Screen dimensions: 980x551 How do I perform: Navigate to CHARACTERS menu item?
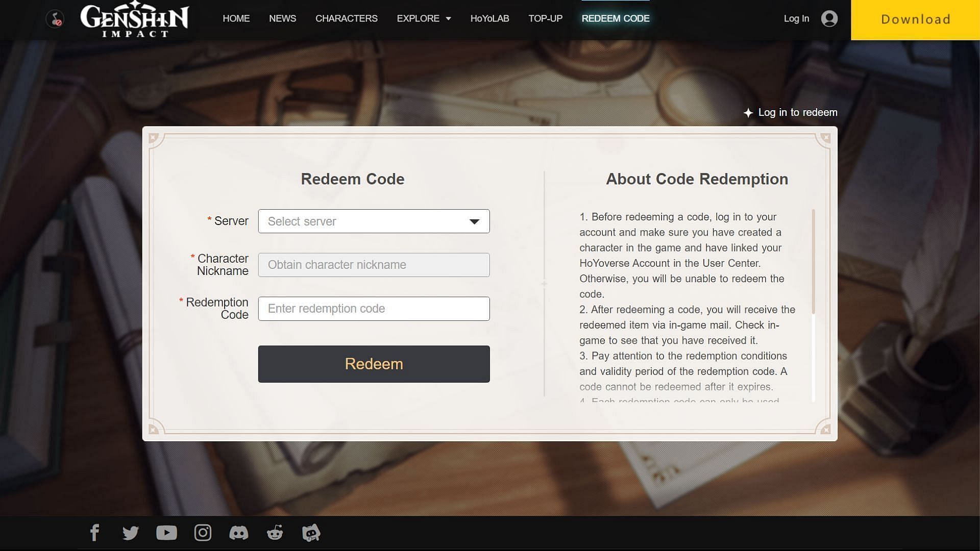346,18
